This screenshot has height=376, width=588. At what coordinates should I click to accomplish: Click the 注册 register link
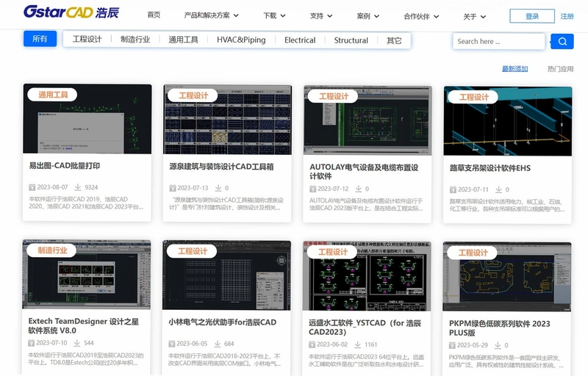567,16
